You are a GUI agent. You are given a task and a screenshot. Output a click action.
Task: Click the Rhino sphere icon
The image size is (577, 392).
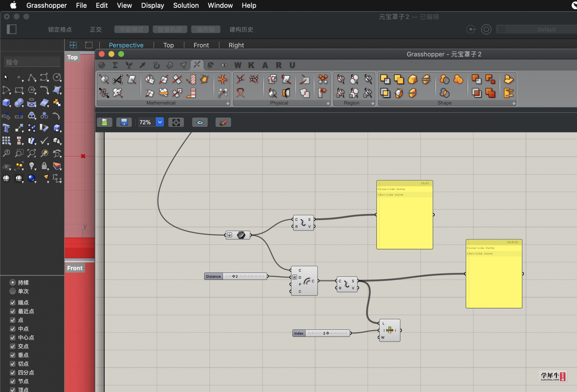pos(19,102)
